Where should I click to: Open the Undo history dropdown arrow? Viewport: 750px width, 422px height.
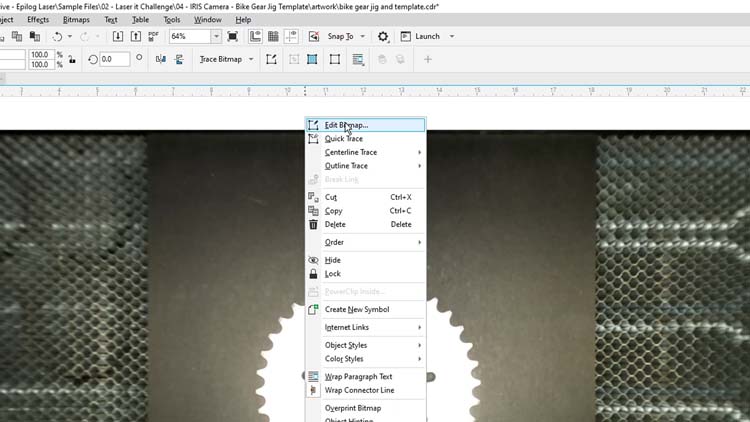point(70,36)
